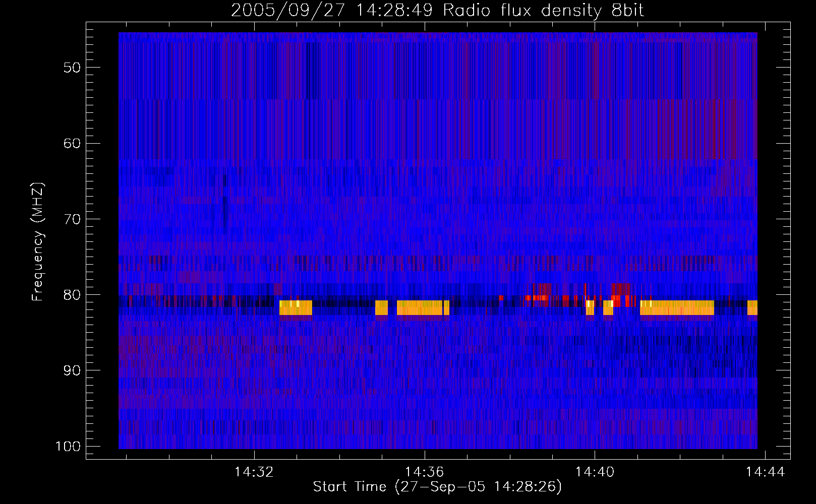Select the 90 MHz frequency tick label
Screen dimensions: 816x504
coord(72,370)
